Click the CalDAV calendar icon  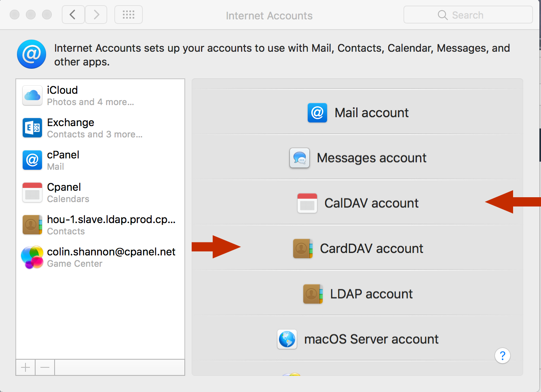click(307, 203)
